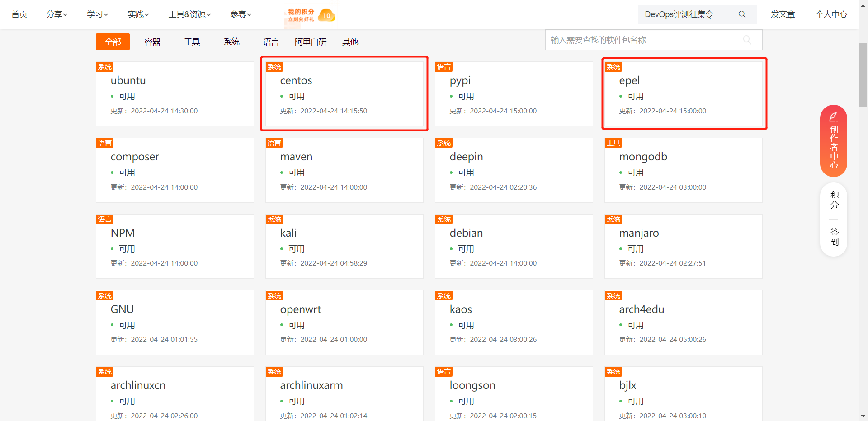Click the scrollbar down arrow
The height and width of the screenshot is (421, 868).
pyautogui.click(x=863, y=416)
